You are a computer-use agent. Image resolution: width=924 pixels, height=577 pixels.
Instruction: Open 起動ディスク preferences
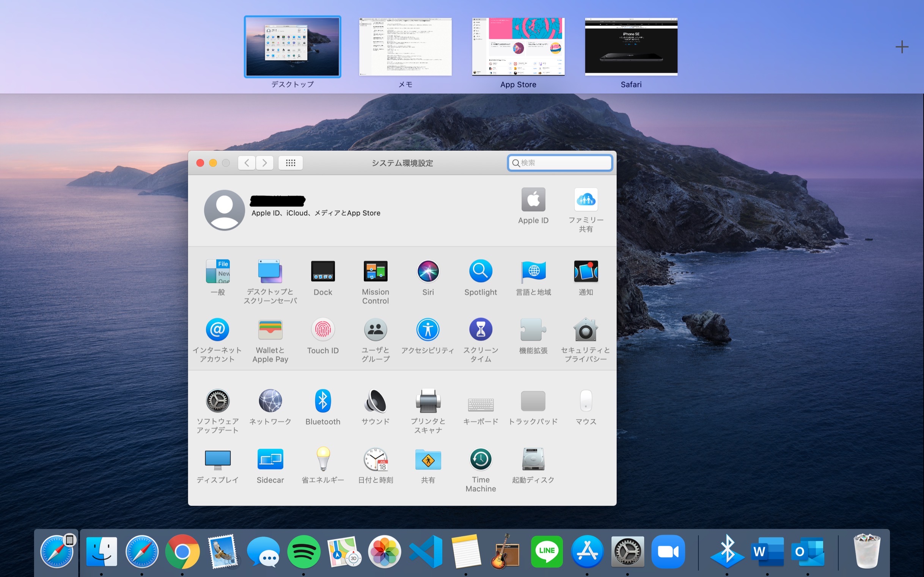533,459
